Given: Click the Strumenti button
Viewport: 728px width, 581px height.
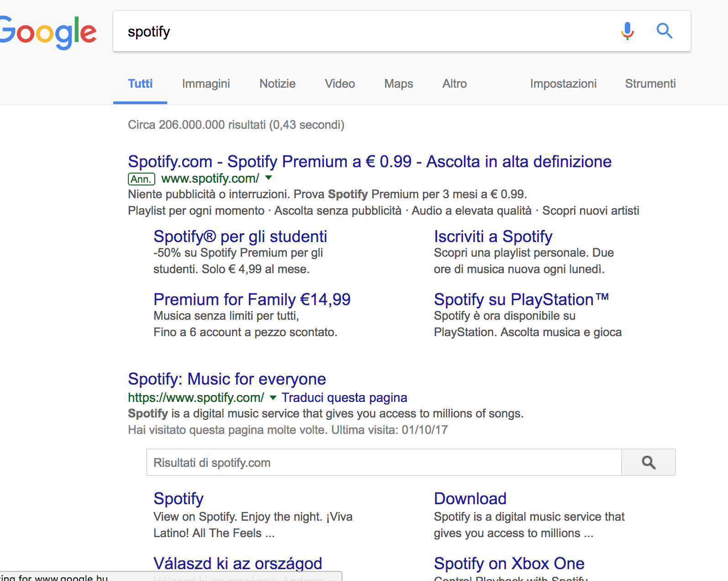Looking at the screenshot, I should 650,84.
